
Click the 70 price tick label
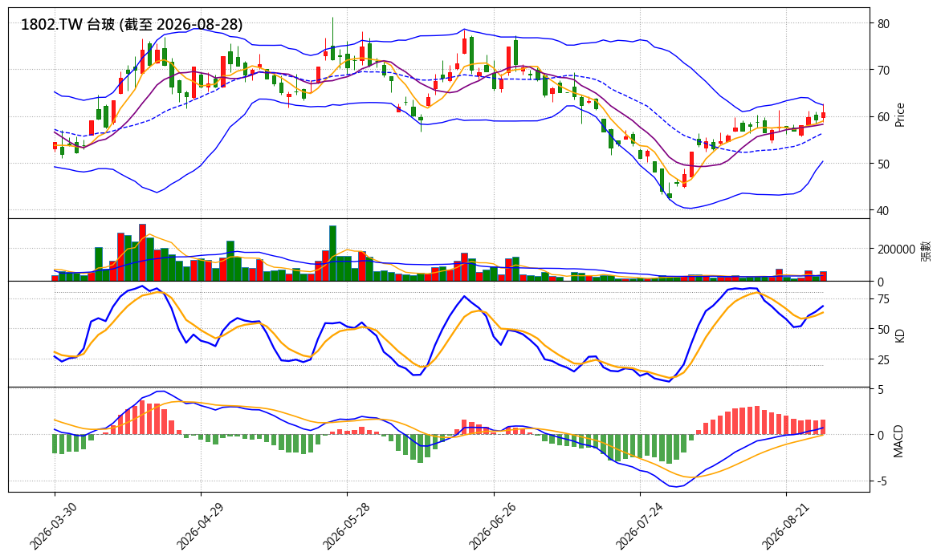(x=883, y=71)
